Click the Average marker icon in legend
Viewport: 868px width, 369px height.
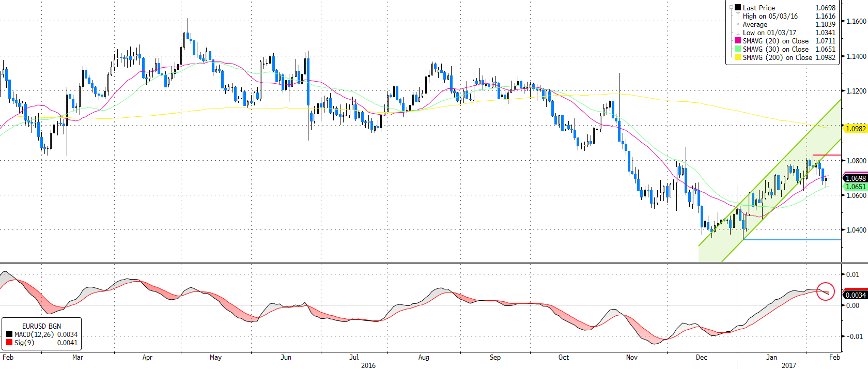coord(738,24)
